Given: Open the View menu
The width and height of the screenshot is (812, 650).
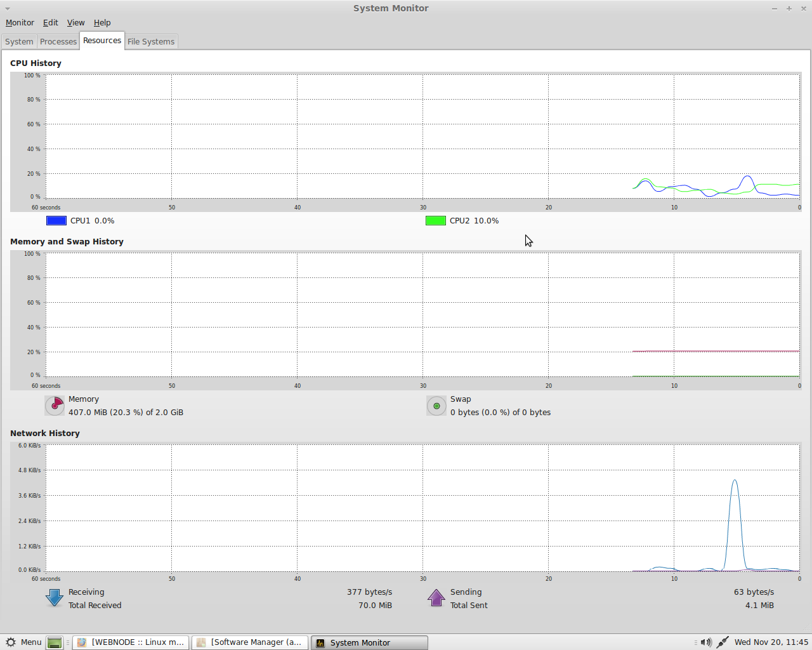Looking at the screenshot, I should 75,23.
